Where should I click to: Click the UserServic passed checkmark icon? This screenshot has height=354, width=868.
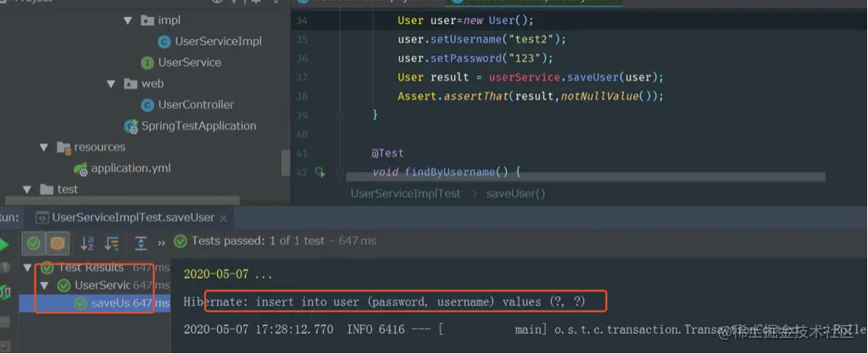pyautogui.click(x=64, y=285)
